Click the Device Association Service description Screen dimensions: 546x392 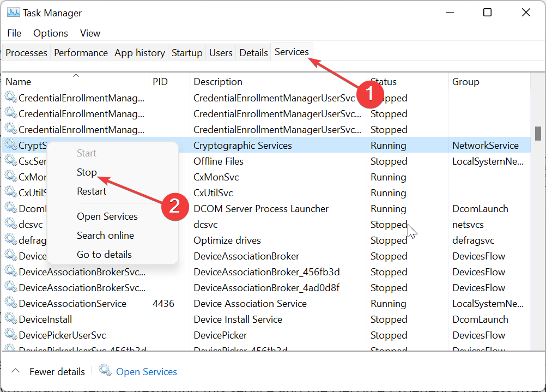pos(250,304)
